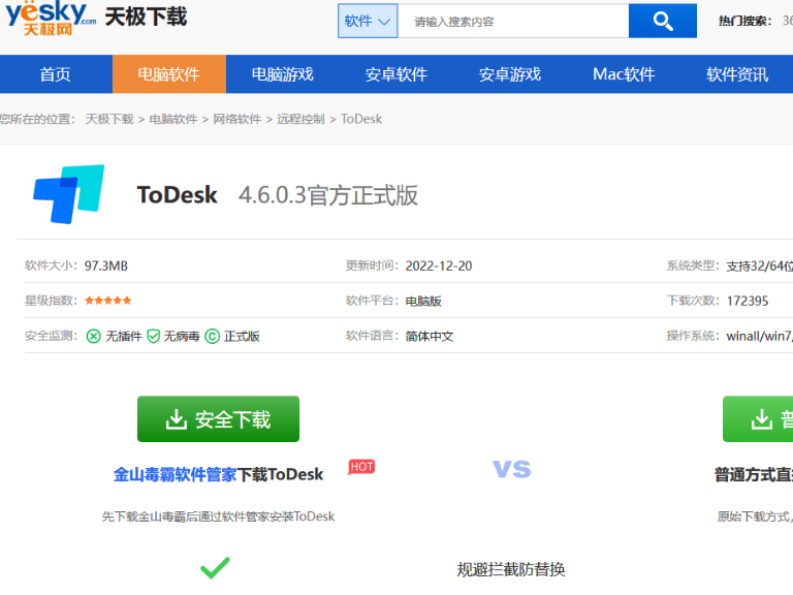Click the Yesky logo
This screenshot has width=793, height=595.
[x=50, y=18]
